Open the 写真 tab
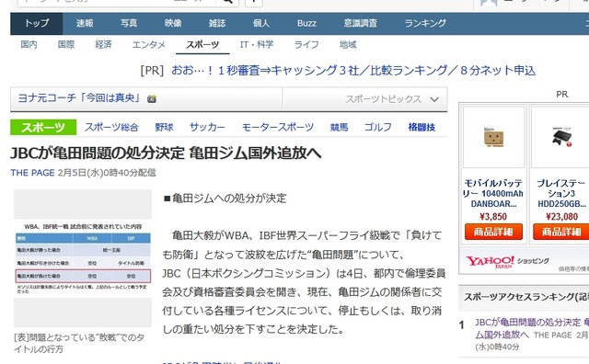The width and height of the screenshot is (589, 364). tap(129, 23)
